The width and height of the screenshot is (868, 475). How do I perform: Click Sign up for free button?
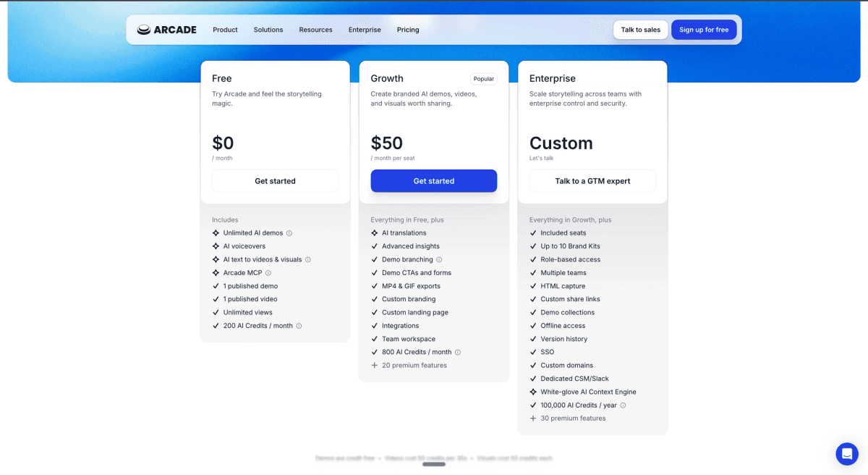(704, 30)
